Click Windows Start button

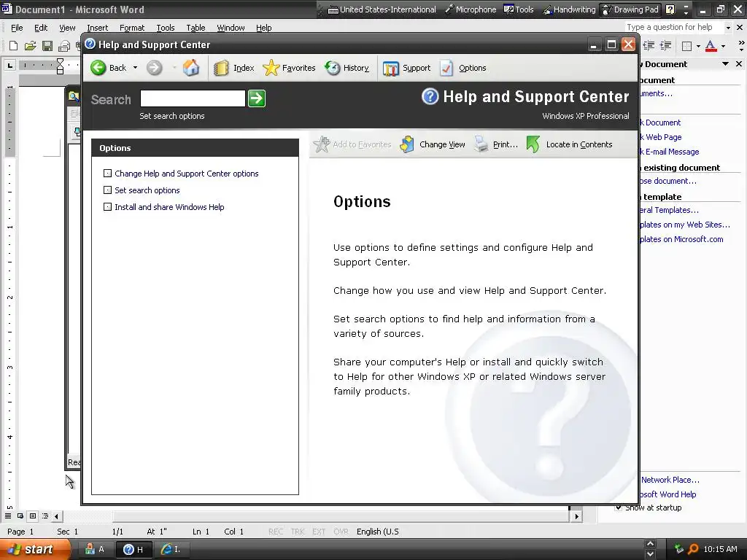[x=34, y=549]
